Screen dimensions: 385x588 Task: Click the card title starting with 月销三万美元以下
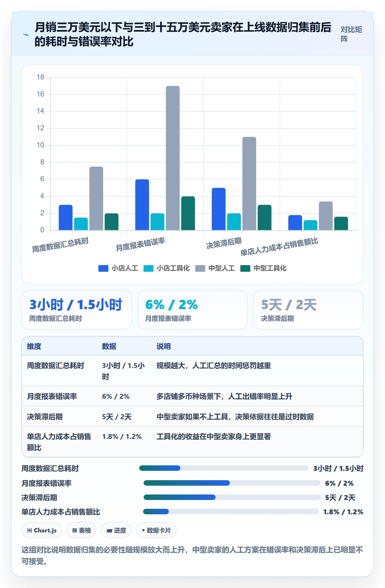183,34
